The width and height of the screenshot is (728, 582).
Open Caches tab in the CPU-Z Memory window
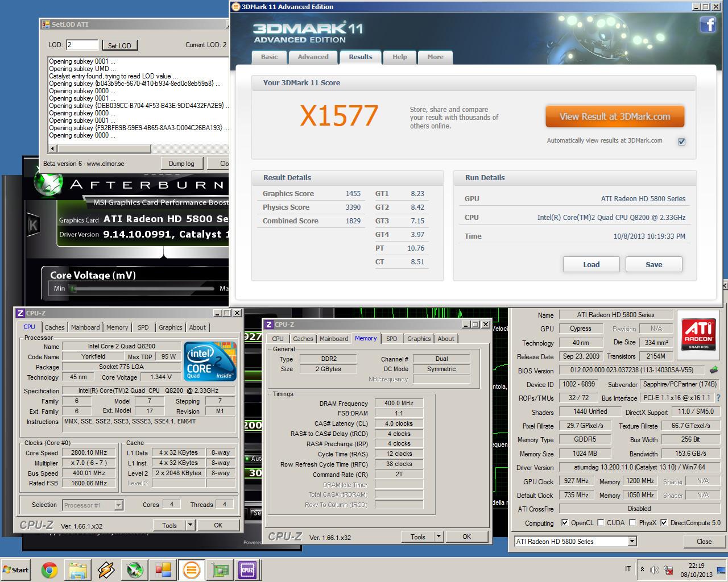(303, 339)
